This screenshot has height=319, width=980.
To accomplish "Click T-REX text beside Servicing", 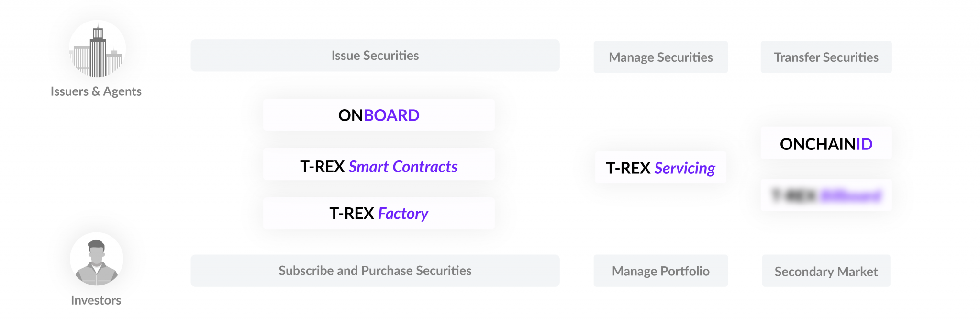I will click(x=628, y=168).
